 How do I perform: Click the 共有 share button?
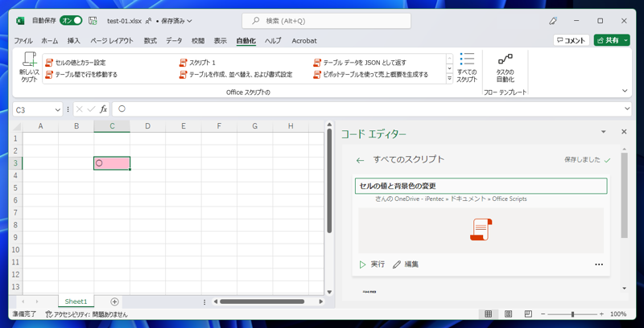point(609,40)
